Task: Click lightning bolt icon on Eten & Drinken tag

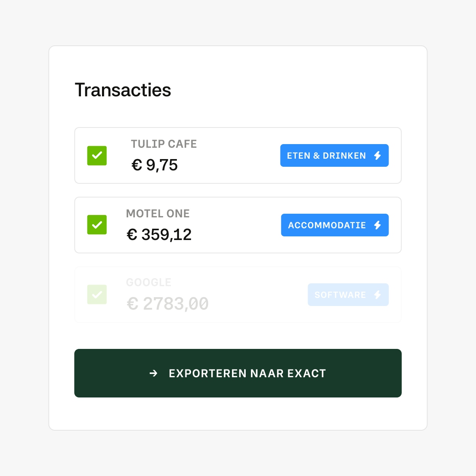Action: tap(378, 155)
